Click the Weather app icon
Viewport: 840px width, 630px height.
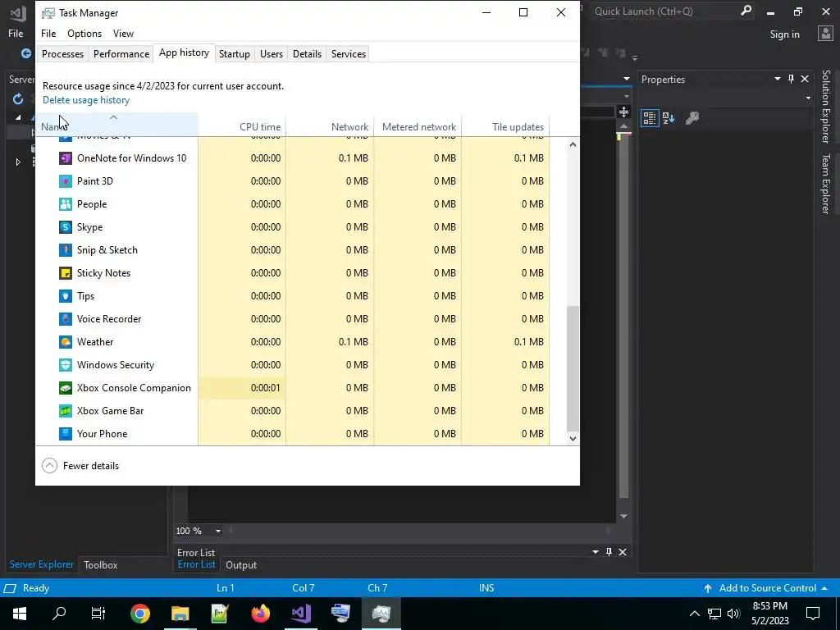(x=66, y=342)
